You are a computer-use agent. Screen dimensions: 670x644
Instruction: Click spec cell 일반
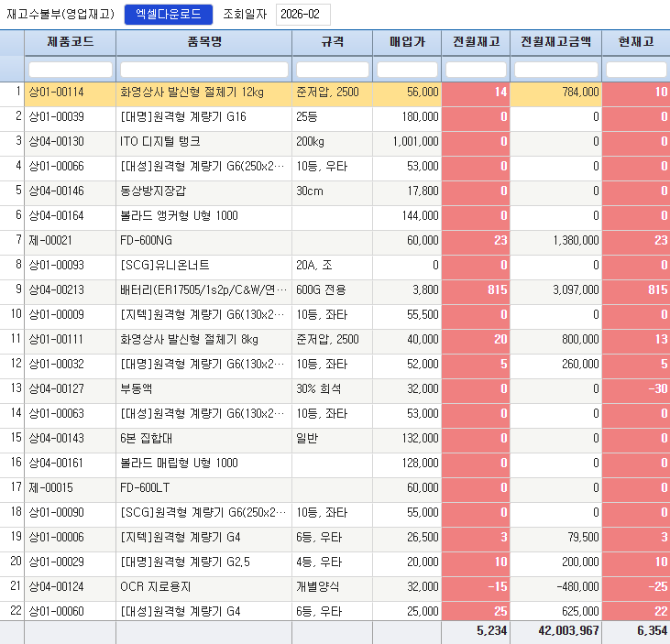coord(307,439)
